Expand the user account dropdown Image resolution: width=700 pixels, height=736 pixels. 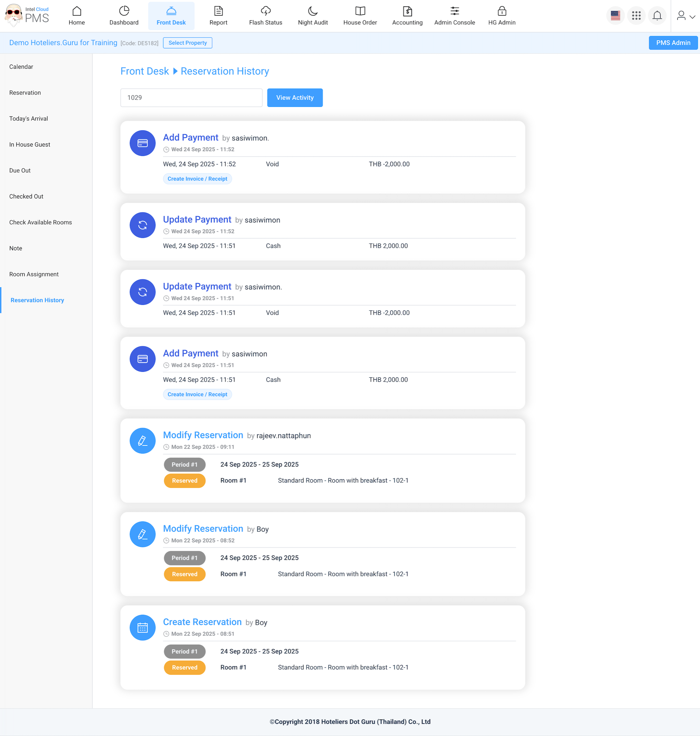coord(686,16)
